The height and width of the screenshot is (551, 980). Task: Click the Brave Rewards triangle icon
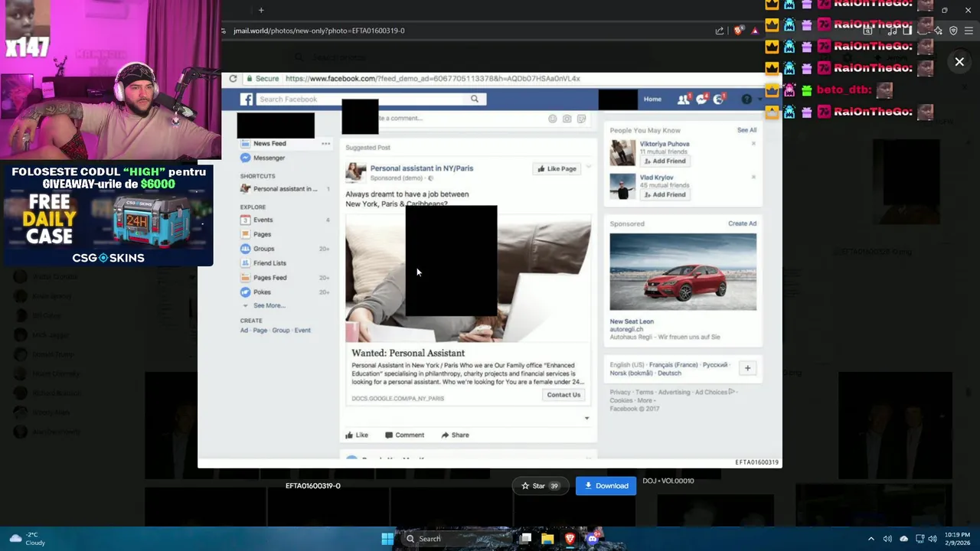(755, 31)
